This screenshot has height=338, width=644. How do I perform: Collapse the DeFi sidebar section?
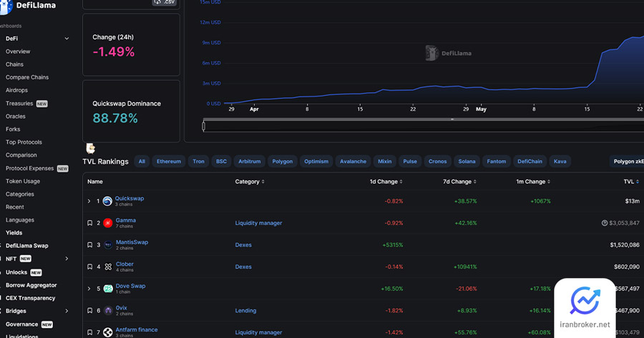click(67, 39)
